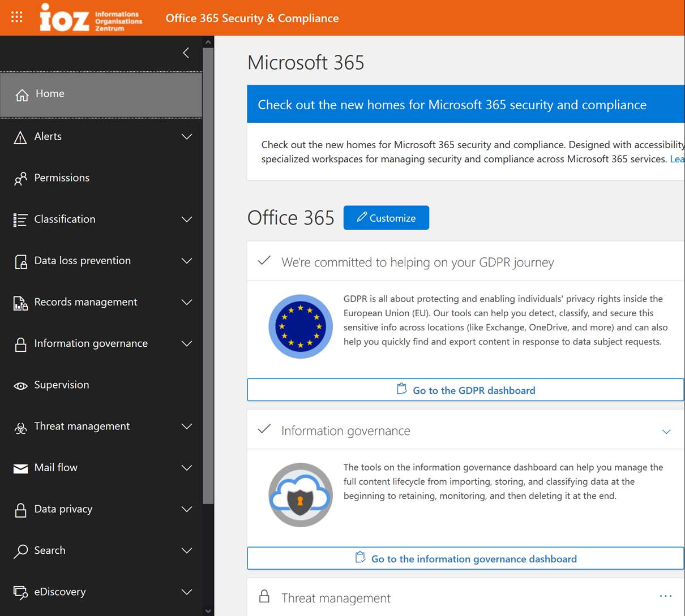Open the app launcher waffle icon
This screenshot has width=685, height=616.
pyautogui.click(x=17, y=17)
